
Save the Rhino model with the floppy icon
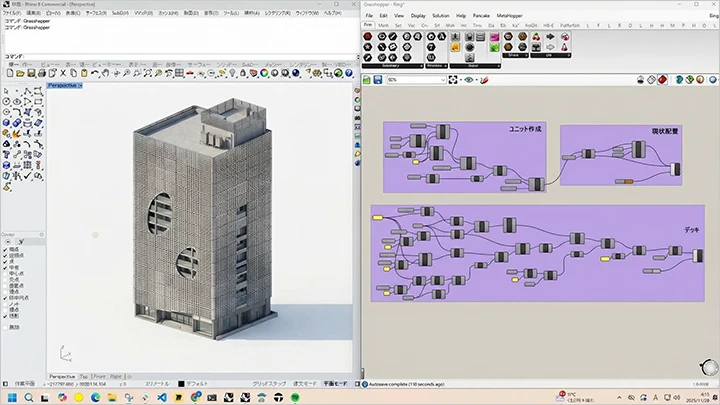[31, 73]
